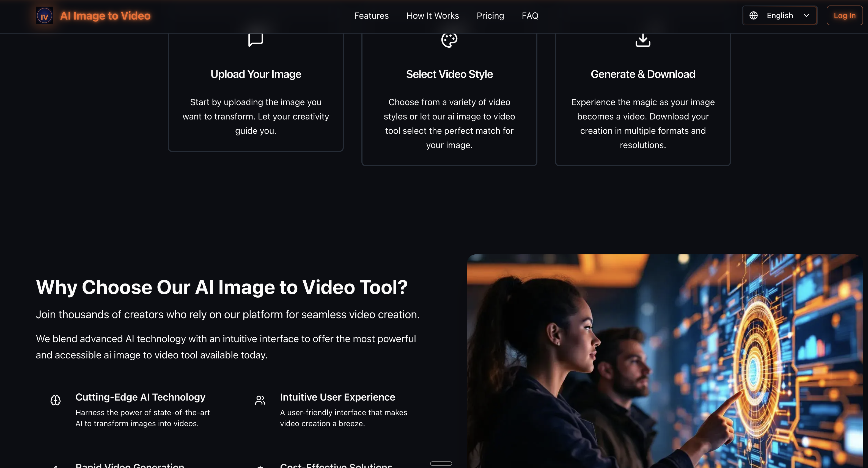
Task: Expand the language selector chevron
Action: coord(807,15)
